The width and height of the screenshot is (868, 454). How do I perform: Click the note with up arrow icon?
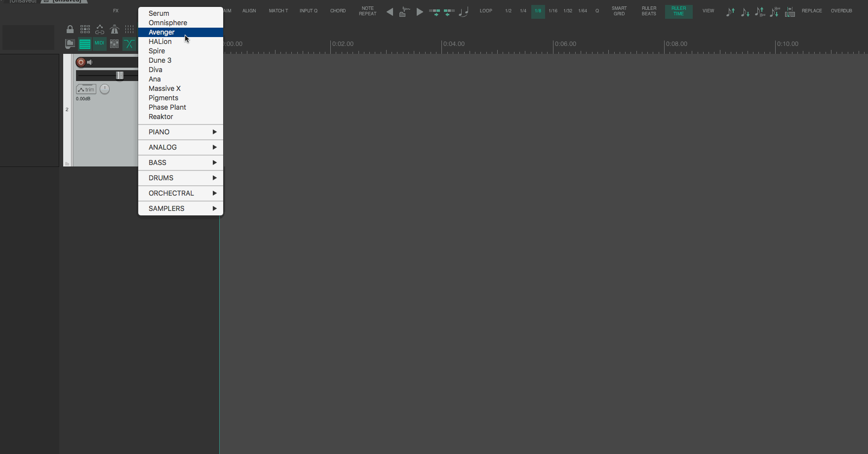(x=731, y=12)
